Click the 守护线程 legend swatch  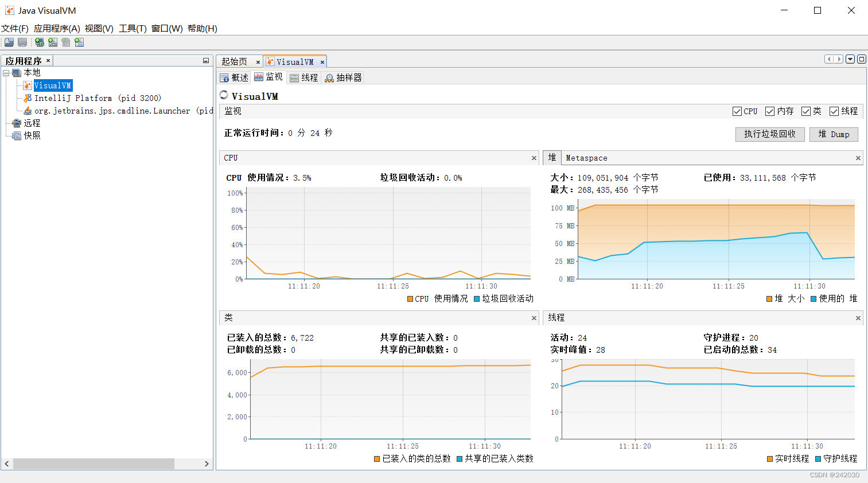point(818,459)
